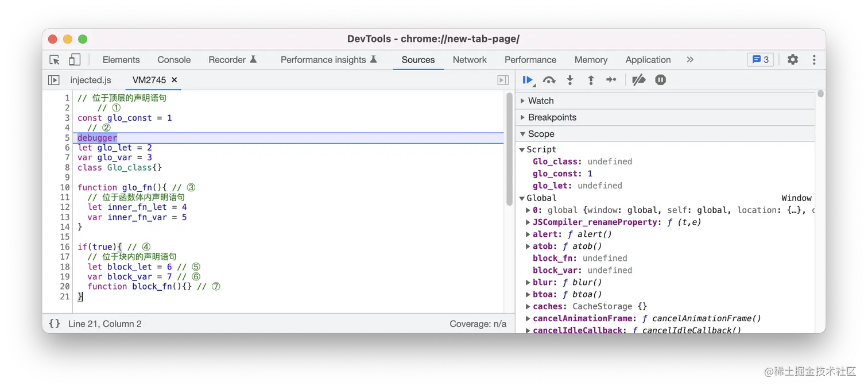Select the glo_let scope variable
This screenshot has width=868, height=389.
(577, 186)
